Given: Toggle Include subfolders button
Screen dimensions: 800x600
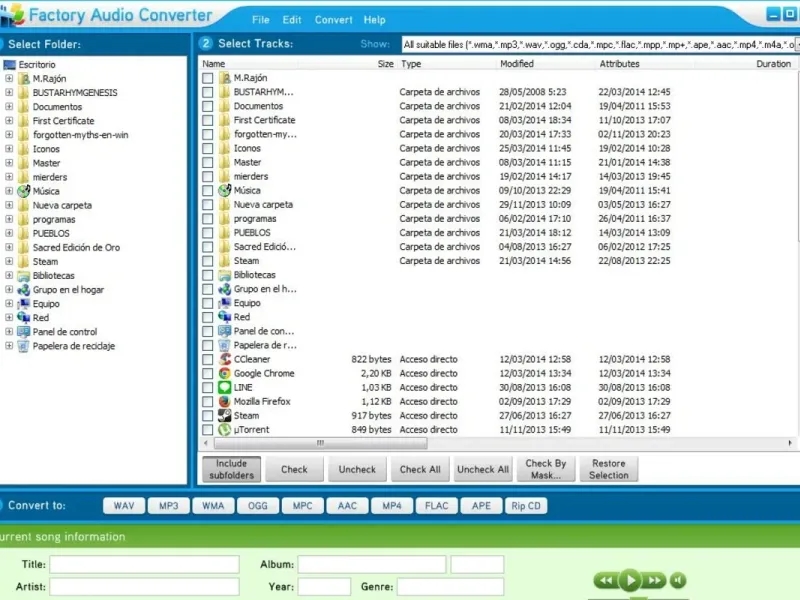Looking at the screenshot, I should pos(232,469).
